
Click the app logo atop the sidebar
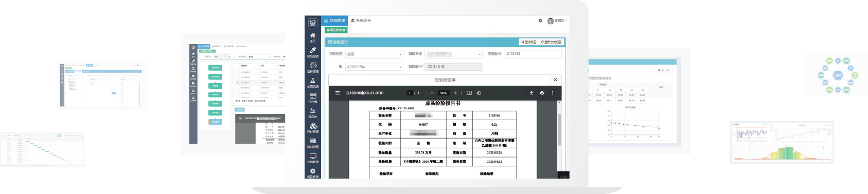(312, 23)
